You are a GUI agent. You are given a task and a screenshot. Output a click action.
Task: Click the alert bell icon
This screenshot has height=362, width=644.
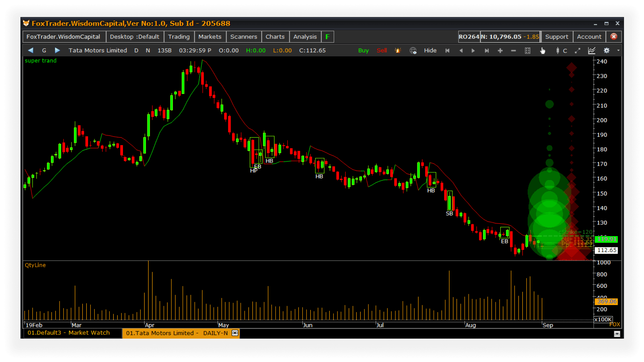pos(398,50)
